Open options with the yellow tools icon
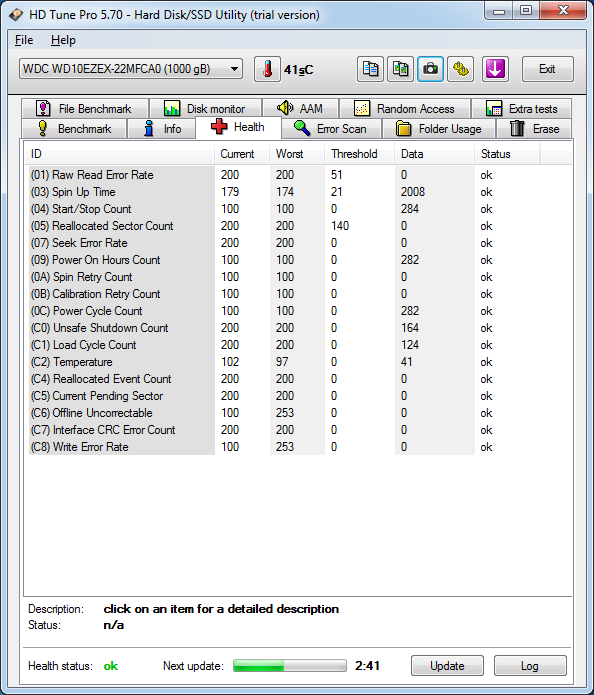Screen dimensions: 594x695 [460, 69]
